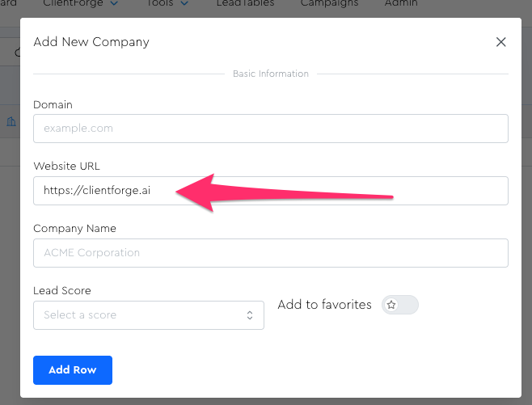Screen dimensions: 532x405
Task: Open the LeadTables nav item
Action: pos(245,3)
